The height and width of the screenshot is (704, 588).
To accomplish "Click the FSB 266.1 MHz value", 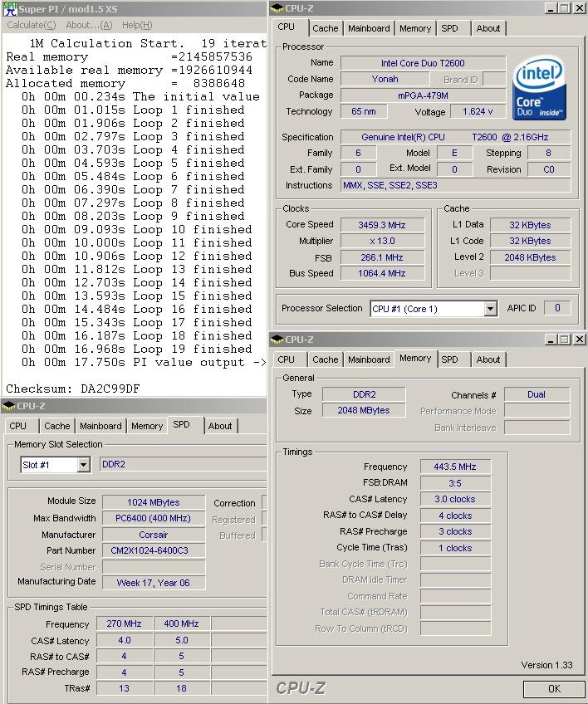I will coord(382,257).
